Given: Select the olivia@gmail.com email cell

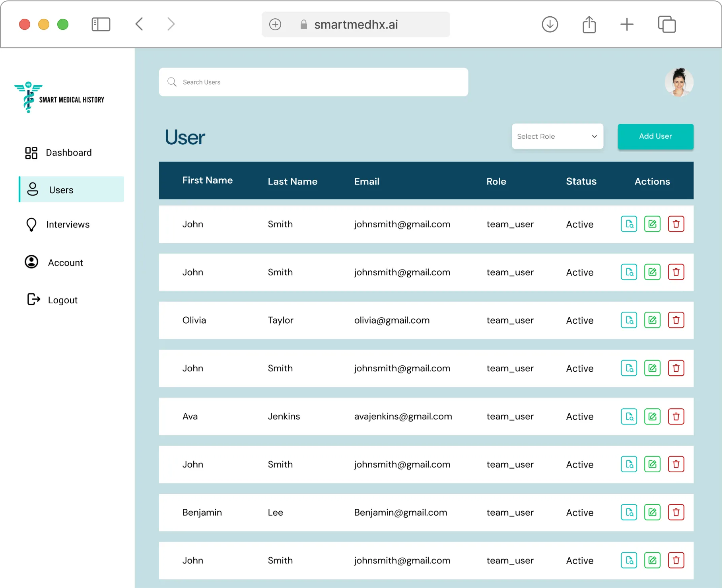Looking at the screenshot, I should click(x=392, y=320).
